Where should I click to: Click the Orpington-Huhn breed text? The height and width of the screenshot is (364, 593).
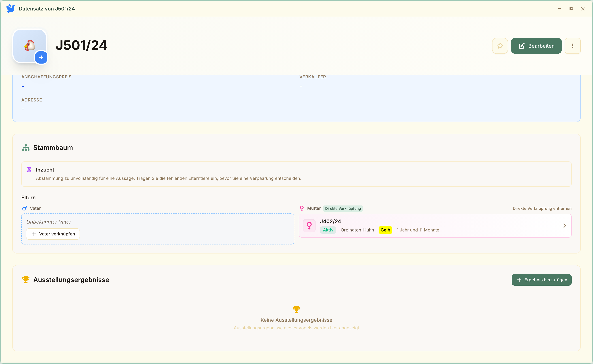pos(357,230)
